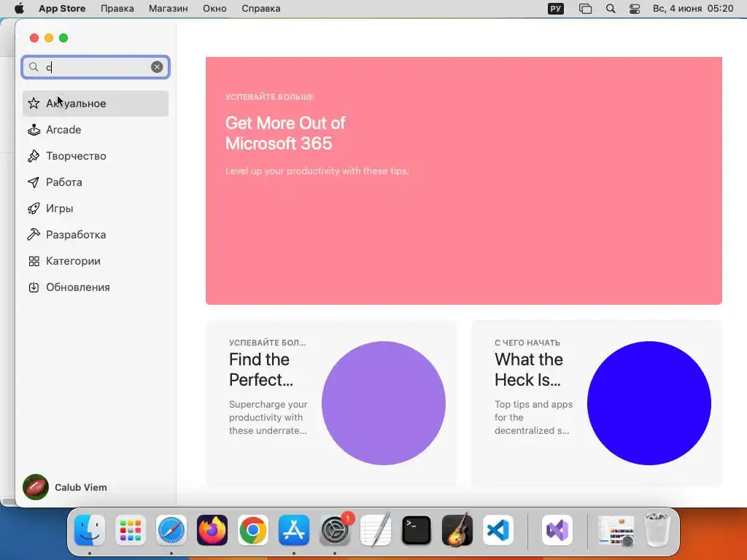Open the Игры section
Image resolution: width=747 pixels, height=560 pixels.
tap(96, 208)
